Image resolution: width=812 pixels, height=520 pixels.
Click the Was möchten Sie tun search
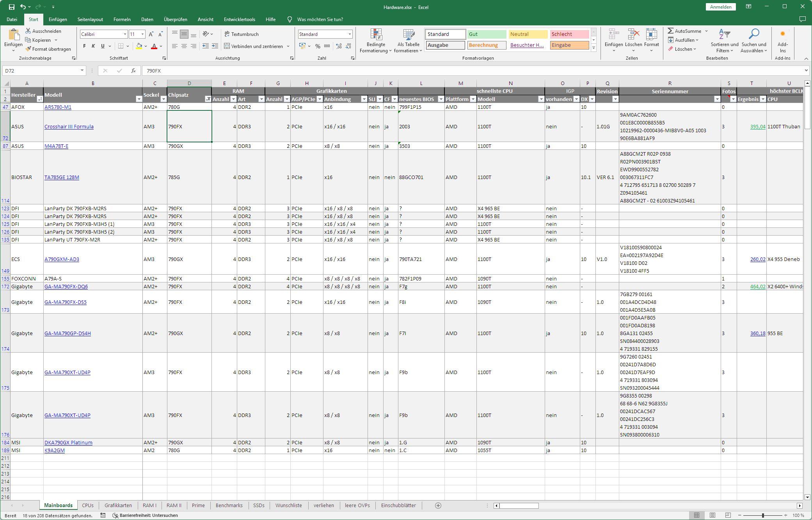[320, 19]
